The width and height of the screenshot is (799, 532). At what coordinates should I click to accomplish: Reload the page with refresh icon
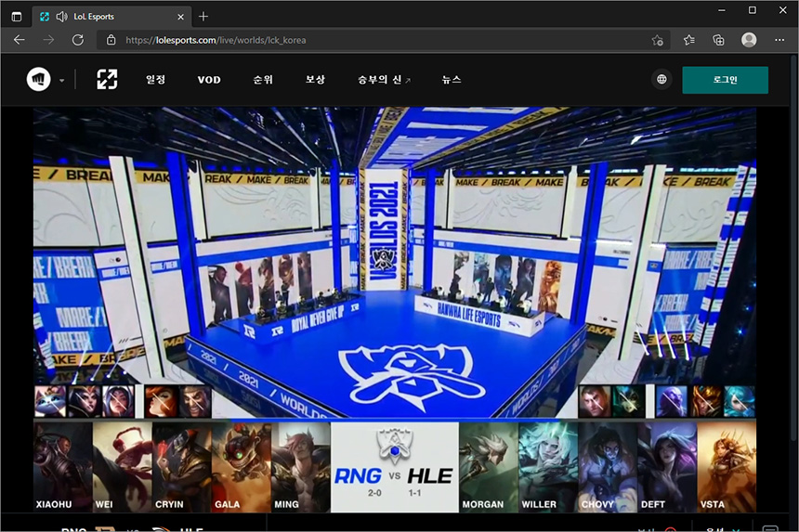click(77, 40)
